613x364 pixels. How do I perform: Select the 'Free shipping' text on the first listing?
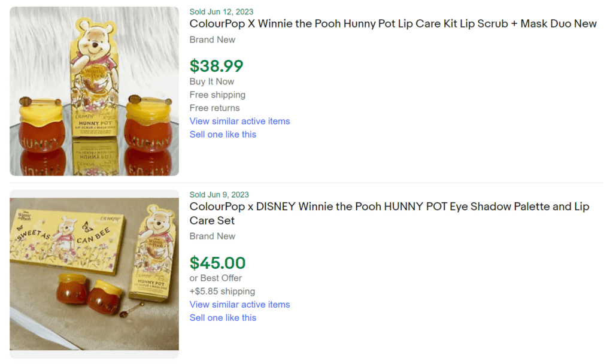(217, 95)
